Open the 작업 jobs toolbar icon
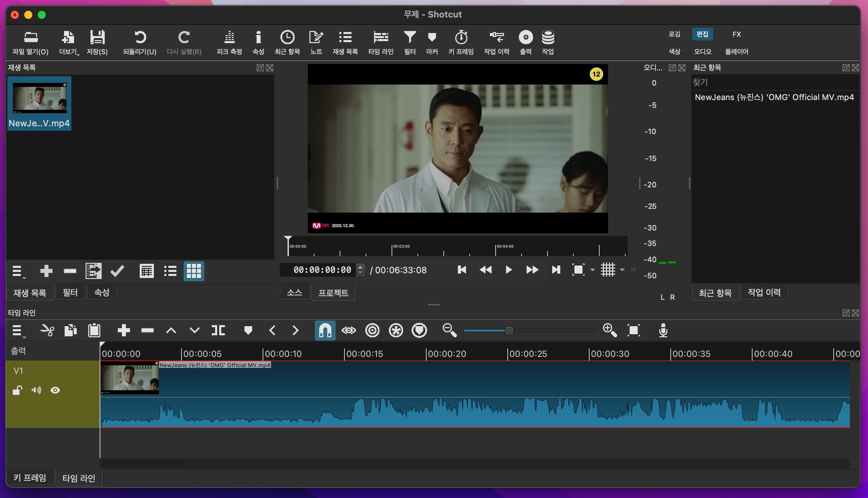Viewport: 868px width, 498px height. [548, 42]
